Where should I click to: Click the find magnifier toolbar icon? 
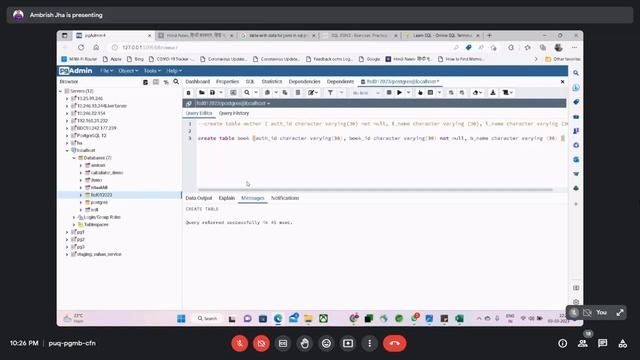(247, 93)
